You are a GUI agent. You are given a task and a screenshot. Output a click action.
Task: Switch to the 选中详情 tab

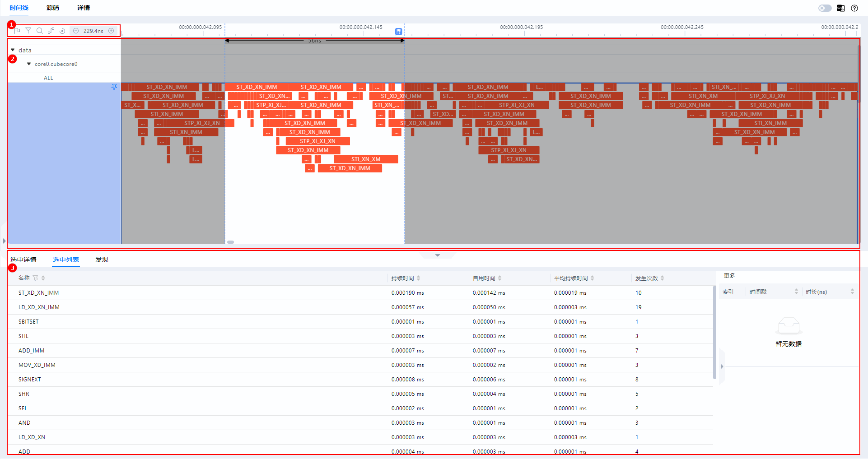(x=23, y=260)
